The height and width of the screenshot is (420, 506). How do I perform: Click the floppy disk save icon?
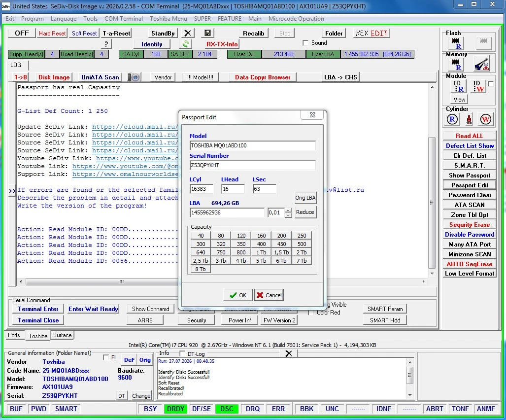pos(207,33)
